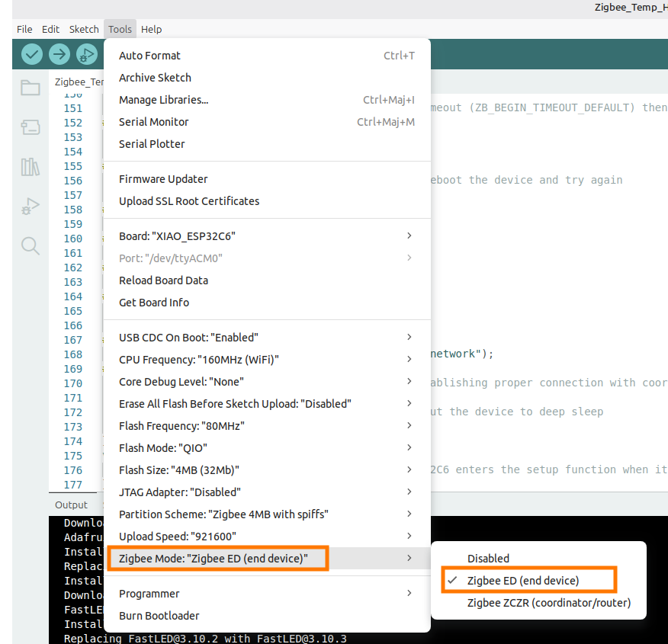The image size is (668, 644).
Task: Open Serial Monitor from Tools menu
Action: point(153,122)
